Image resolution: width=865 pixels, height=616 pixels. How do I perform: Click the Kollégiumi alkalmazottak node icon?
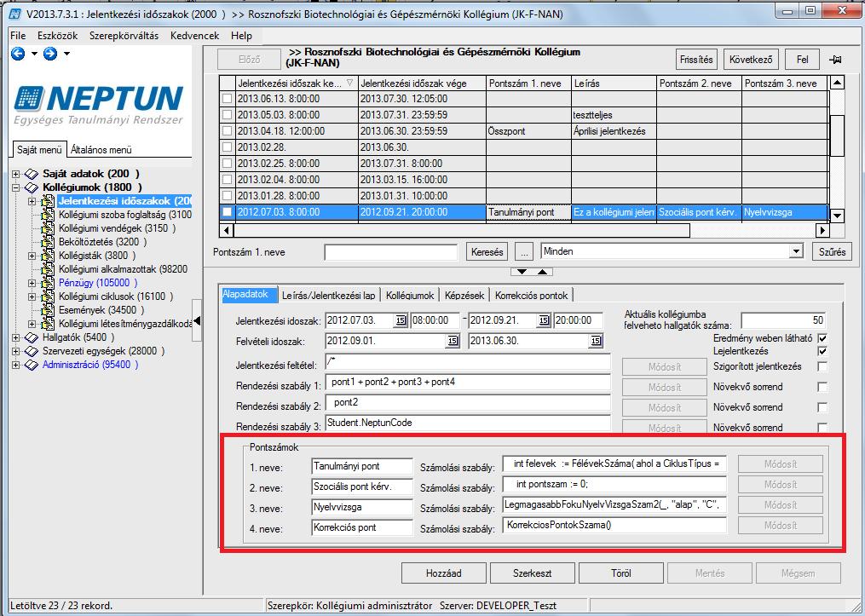coord(49,270)
